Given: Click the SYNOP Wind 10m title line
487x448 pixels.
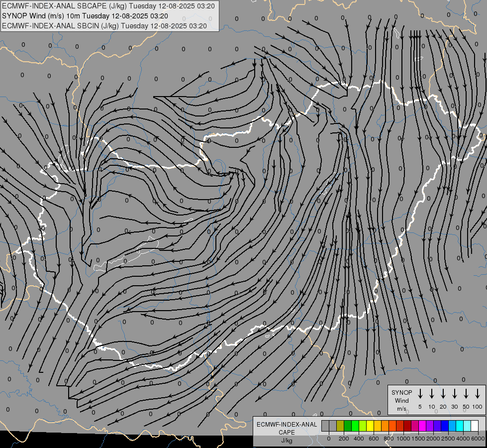Looking at the screenshot, I should point(85,16).
